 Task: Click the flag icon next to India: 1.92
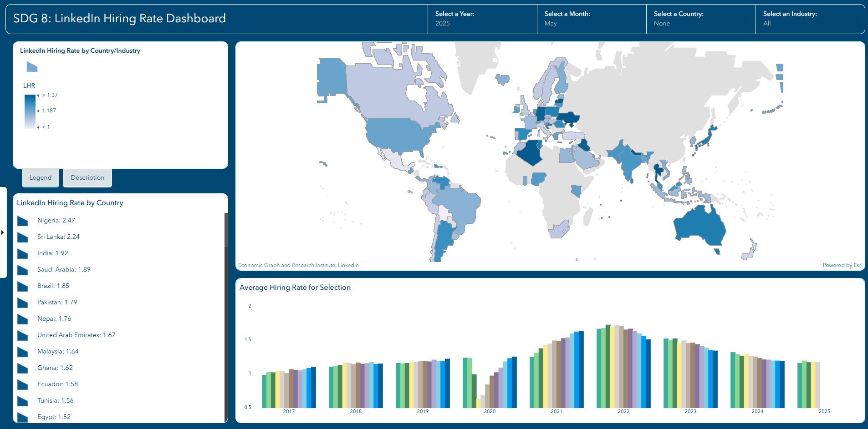pos(23,254)
